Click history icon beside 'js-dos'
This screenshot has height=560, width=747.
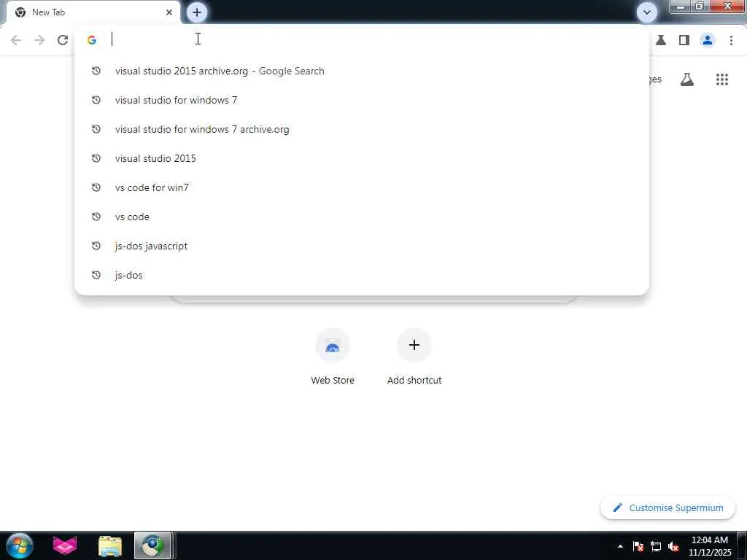pyautogui.click(x=96, y=275)
